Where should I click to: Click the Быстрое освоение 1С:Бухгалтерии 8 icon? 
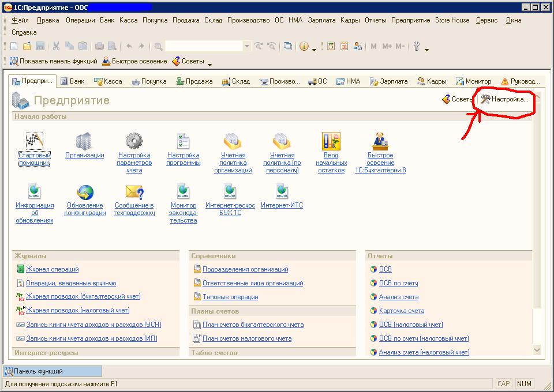380,141
